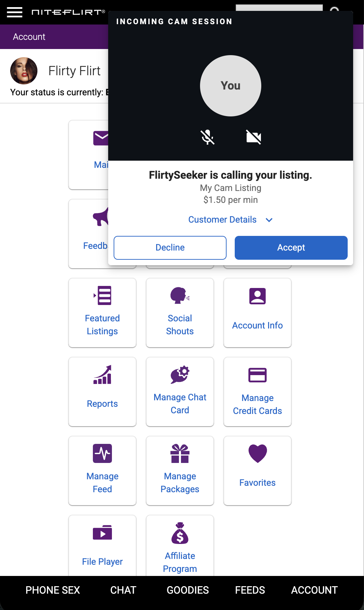Viewport: 364px width, 610px height.
Task: Switch to the GOODIES tab
Action: click(188, 590)
